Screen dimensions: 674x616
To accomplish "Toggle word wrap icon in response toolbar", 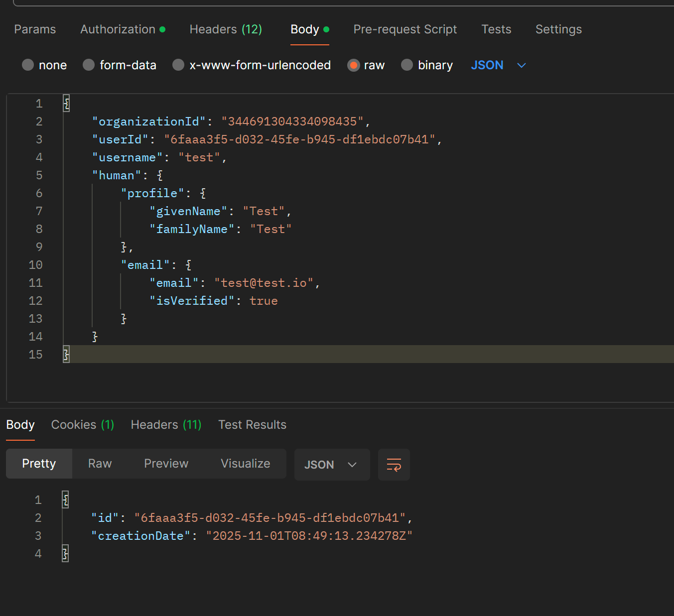I will [x=394, y=465].
